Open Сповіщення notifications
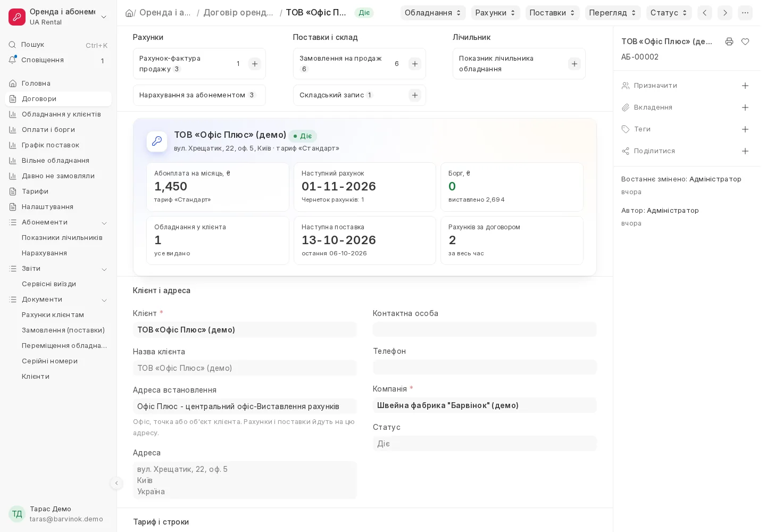The height and width of the screenshot is (532, 766). pyautogui.click(x=57, y=60)
